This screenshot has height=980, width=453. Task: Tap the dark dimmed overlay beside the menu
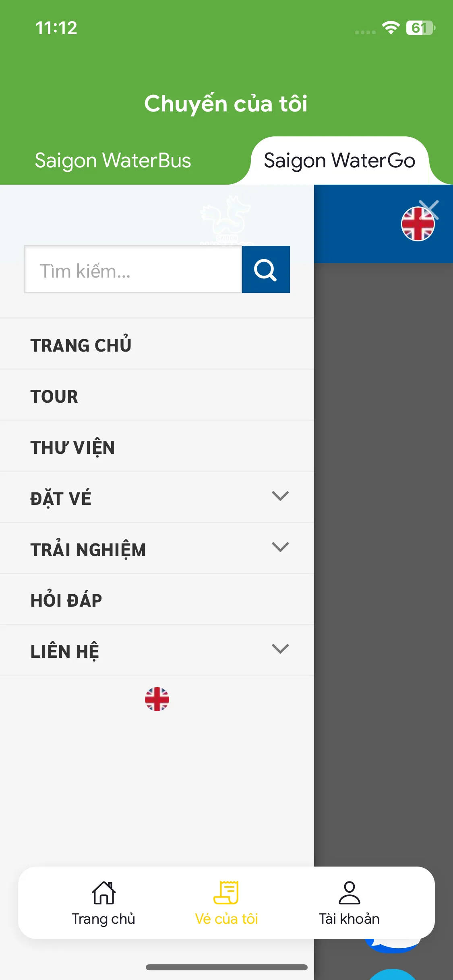(383, 563)
